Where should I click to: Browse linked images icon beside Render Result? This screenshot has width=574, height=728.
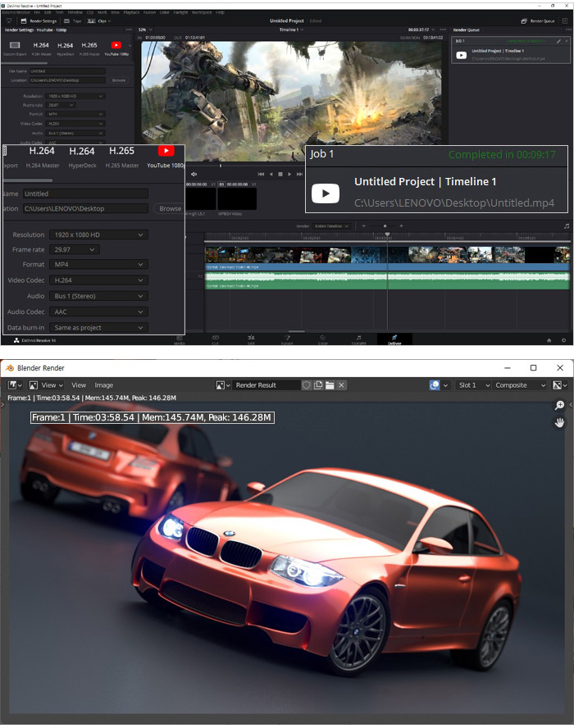pyautogui.click(x=223, y=385)
